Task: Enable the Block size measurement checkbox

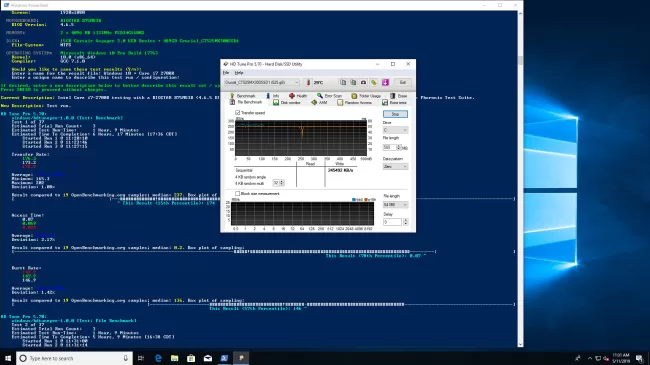Action: pyautogui.click(x=238, y=193)
